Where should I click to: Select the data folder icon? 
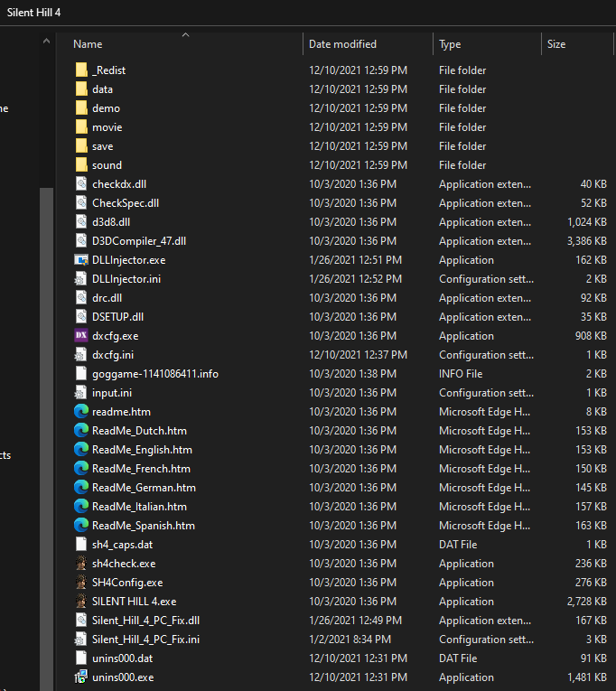point(81,89)
